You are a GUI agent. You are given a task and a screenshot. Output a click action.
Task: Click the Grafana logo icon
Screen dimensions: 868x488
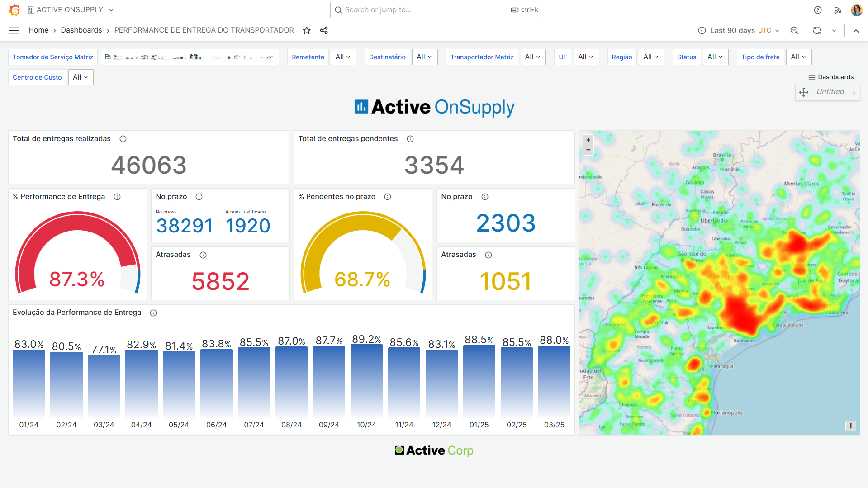14,10
